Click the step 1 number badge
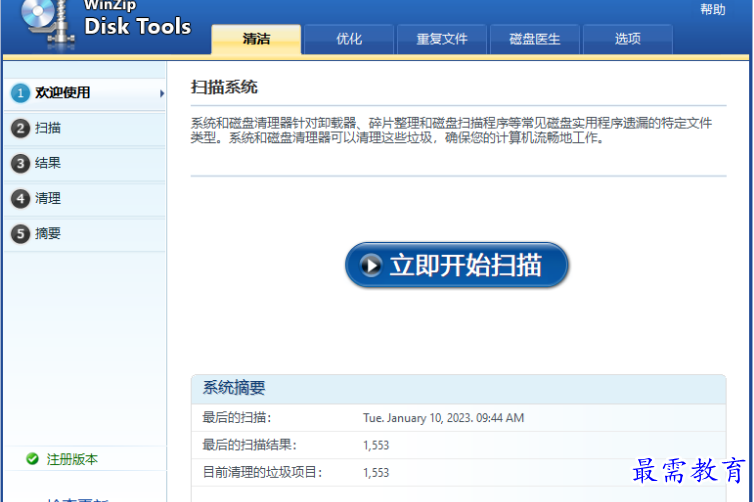754x502 pixels. (20, 93)
